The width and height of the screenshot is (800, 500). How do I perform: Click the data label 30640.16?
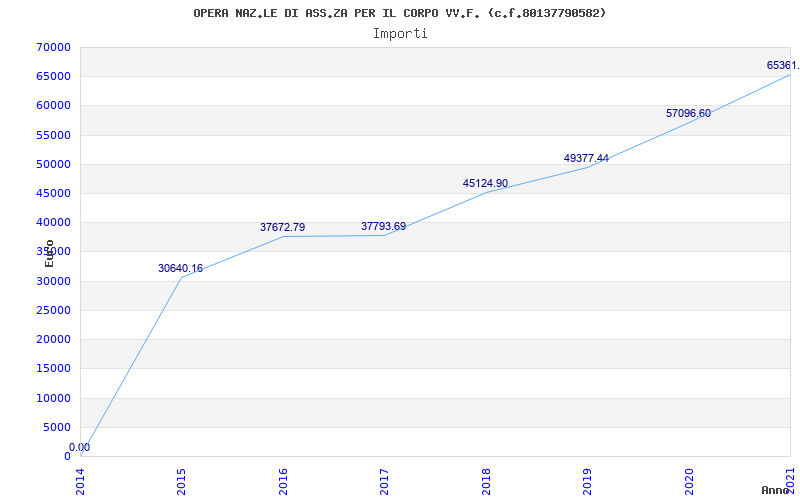click(x=180, y=268)
